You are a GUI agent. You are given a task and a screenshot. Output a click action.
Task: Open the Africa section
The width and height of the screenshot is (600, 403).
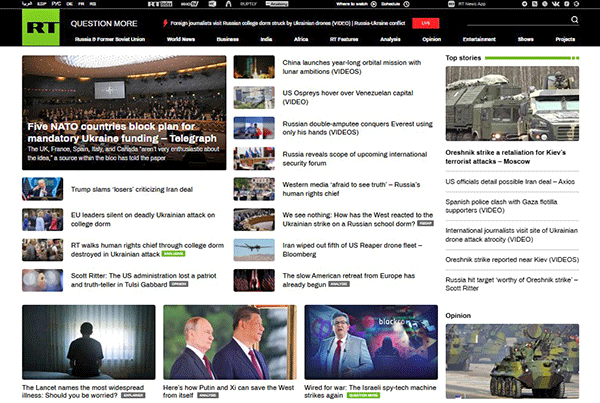point(301,39)
